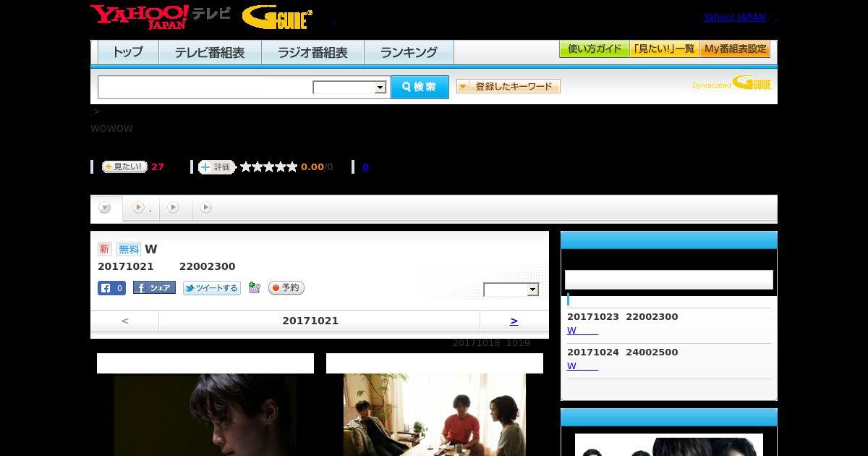Click the pink 27 want-to-watch count

tap(158, 166)
